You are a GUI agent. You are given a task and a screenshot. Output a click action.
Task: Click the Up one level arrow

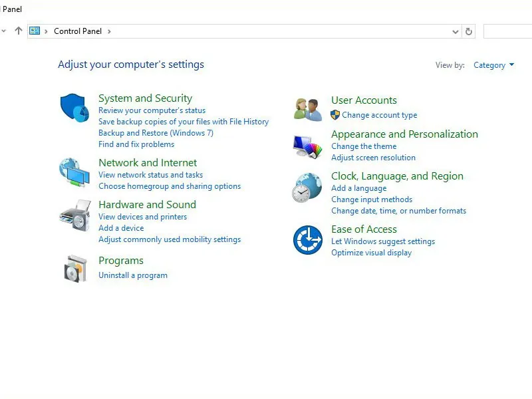click(17, 31)
